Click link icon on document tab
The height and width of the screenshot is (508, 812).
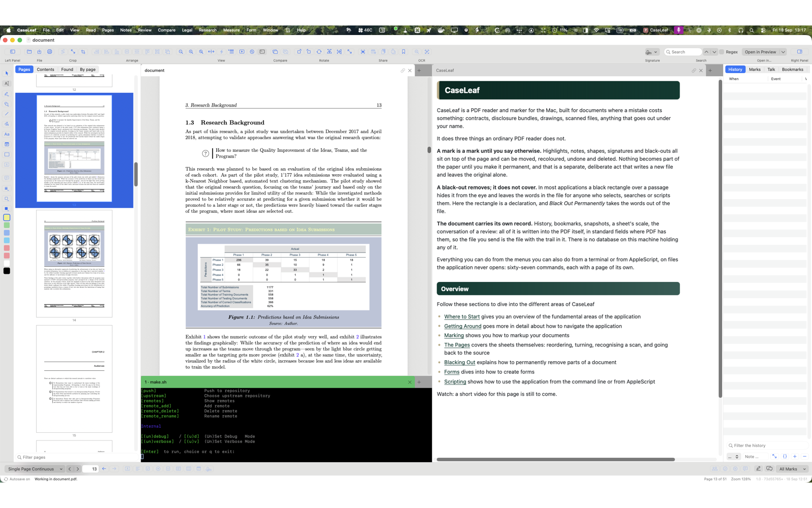coord(402,71)
